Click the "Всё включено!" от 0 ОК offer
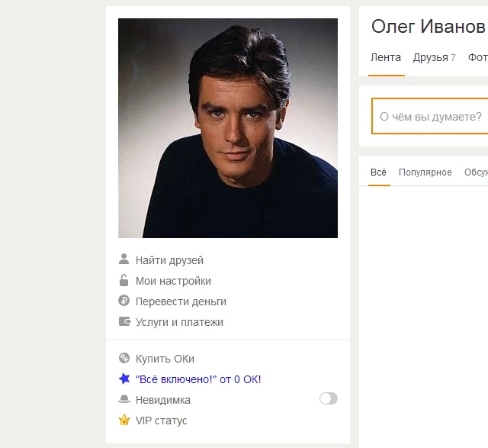The width and height of the screenshot is (488, 448). pos(198,379)
